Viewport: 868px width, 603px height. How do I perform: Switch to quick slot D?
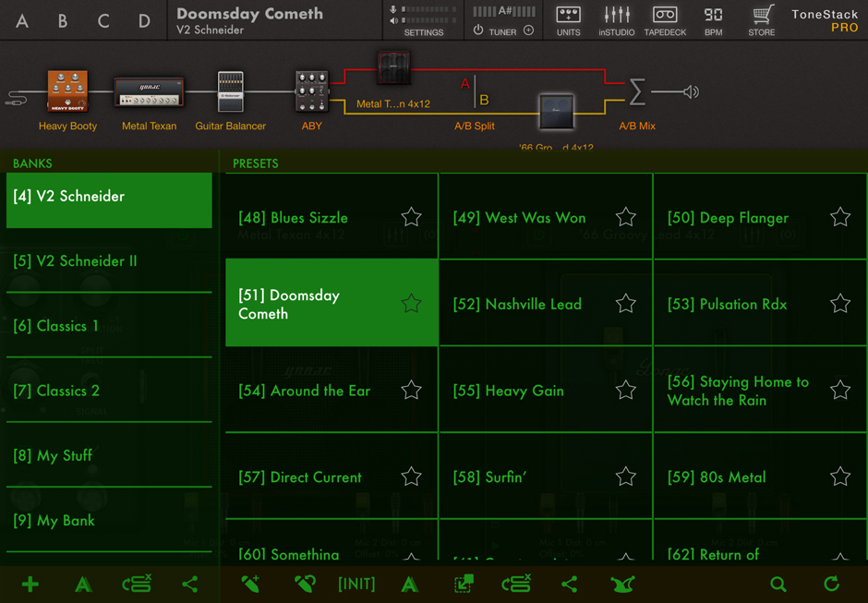tap(144, 21)
